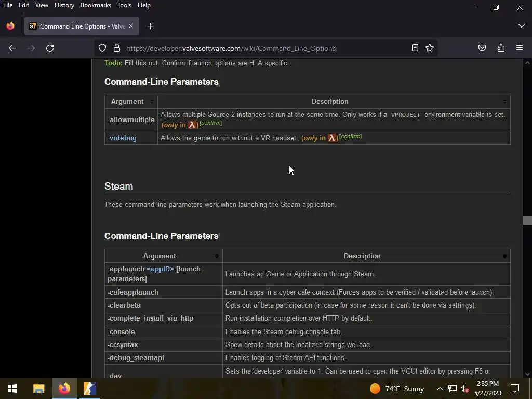Click the forward navigation arrow

31,48
